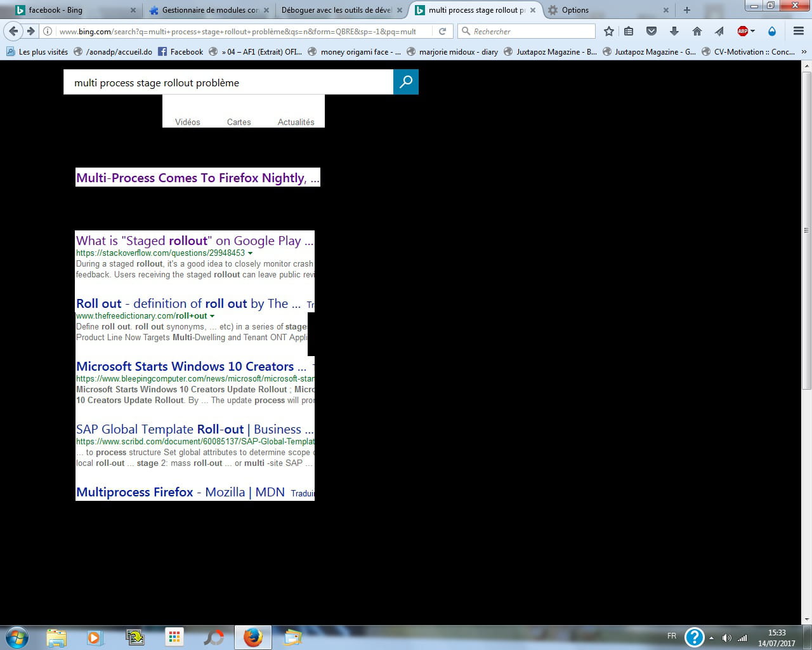Show more bookmarks chevron
812x650 pixels.
[804, 52]
